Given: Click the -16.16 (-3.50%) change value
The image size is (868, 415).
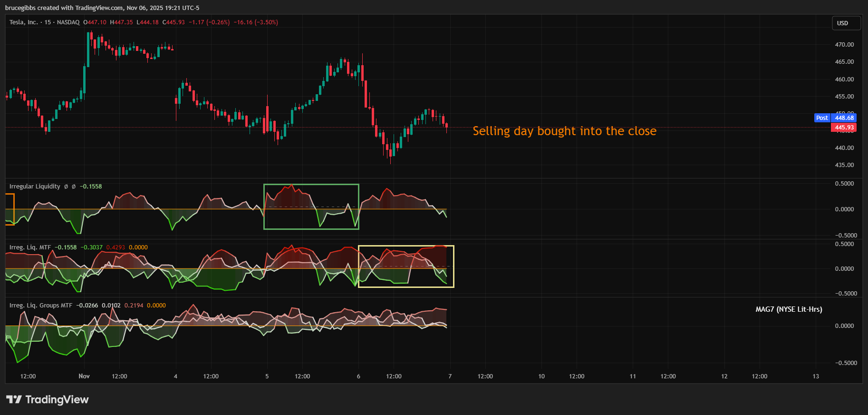Looking at the screenshot, I should point(256,22).
